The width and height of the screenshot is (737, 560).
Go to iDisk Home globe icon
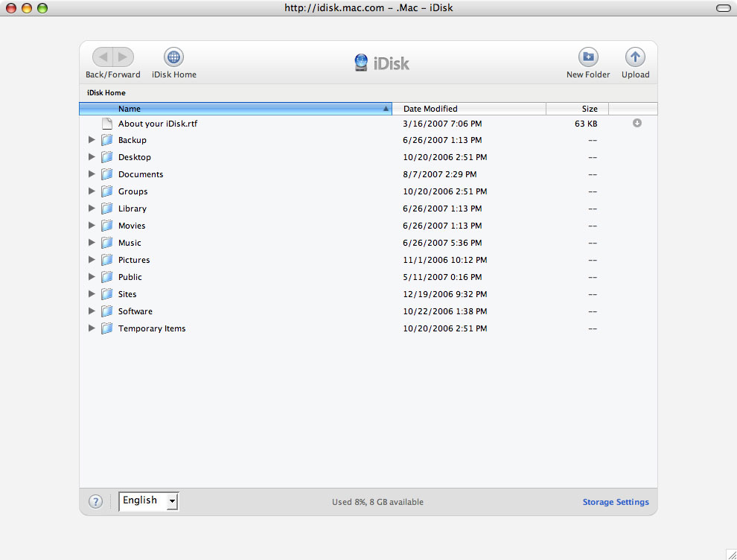coord(173,57)
